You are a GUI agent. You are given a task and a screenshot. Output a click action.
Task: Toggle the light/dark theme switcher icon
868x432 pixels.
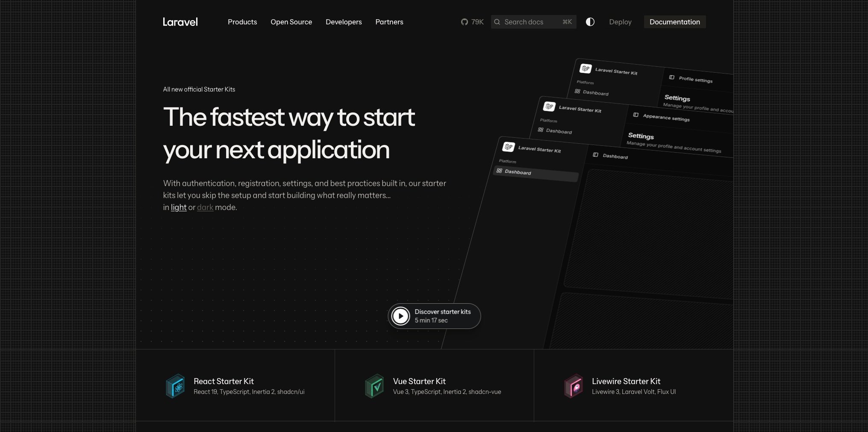[x=590, y=22]
